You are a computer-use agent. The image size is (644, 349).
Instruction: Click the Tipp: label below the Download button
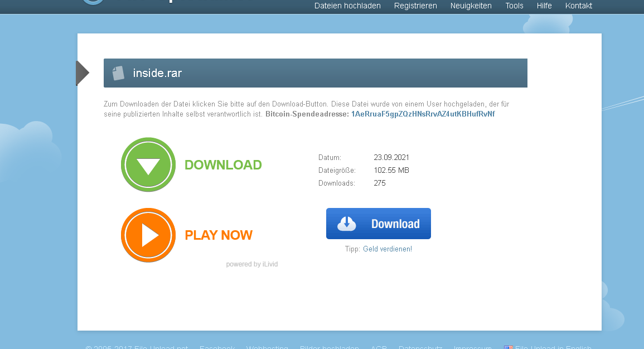[352, 249]
